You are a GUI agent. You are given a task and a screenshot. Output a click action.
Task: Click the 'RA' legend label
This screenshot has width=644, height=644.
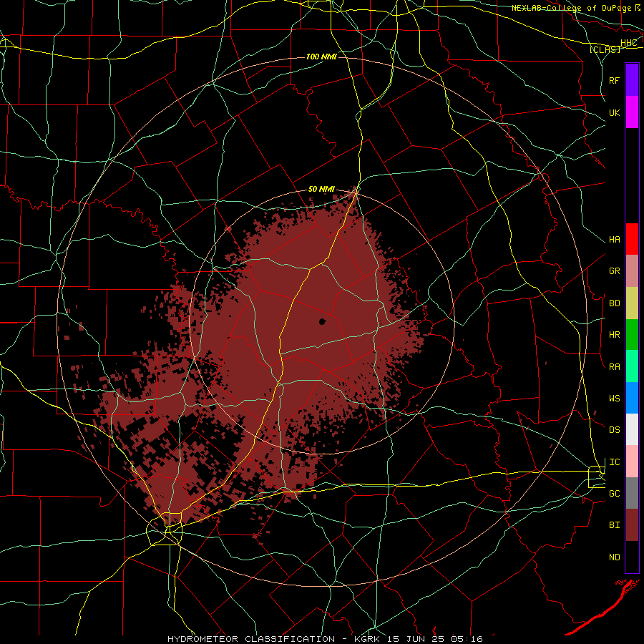click(x=615, y=367)
